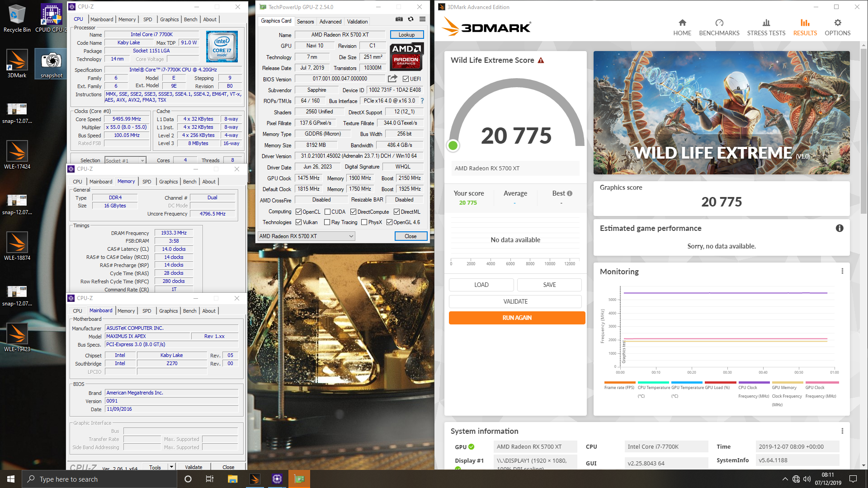
Task: Click the score warning triangle icon
Action: click(541, 60)
